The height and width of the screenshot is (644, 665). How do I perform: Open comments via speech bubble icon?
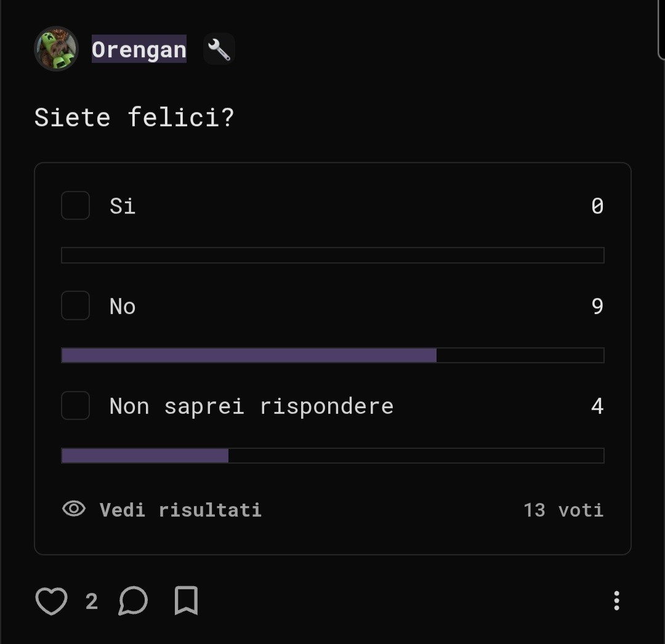pyautogui.click(x=133, y=601)
